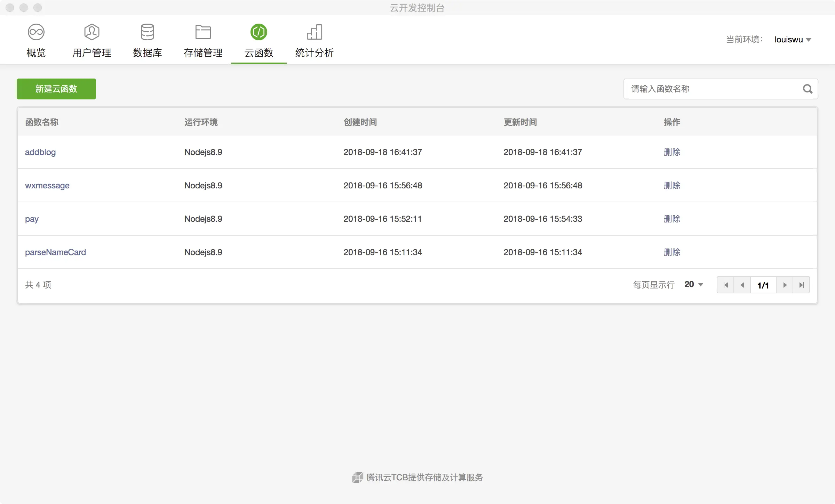
Task: Delete the pay function via 删除
Action: (x=672, y=219)
